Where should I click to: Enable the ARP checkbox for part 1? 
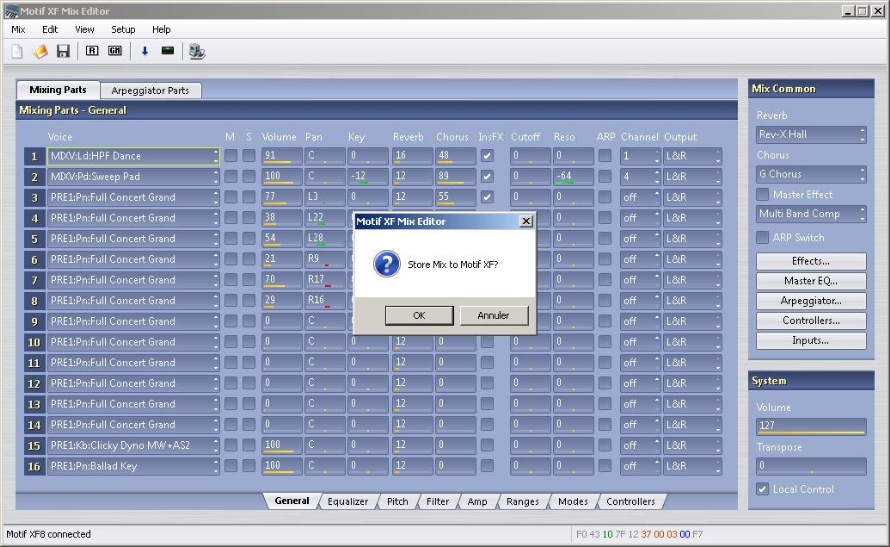tap(605, 155)
